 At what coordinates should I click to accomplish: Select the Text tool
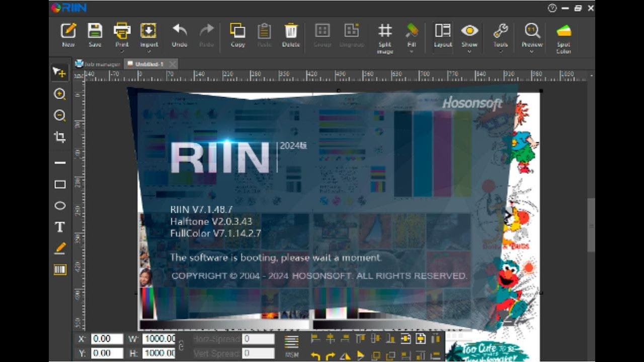[x=60, y=227]
